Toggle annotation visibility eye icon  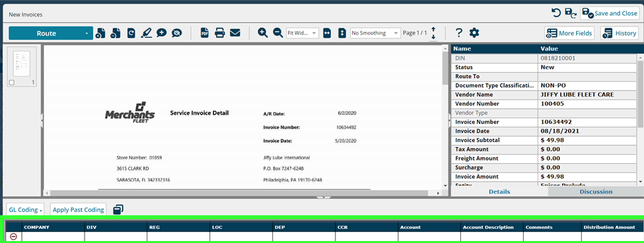176,33
